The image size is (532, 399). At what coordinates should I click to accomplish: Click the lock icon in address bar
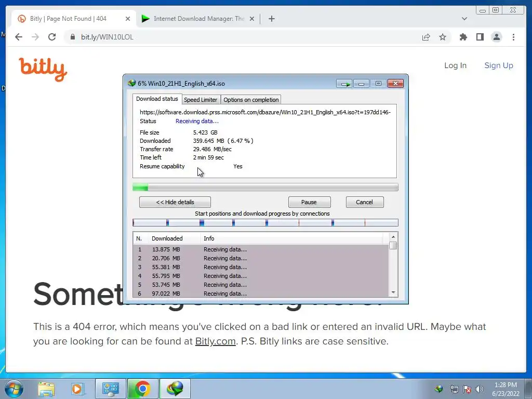73,37
